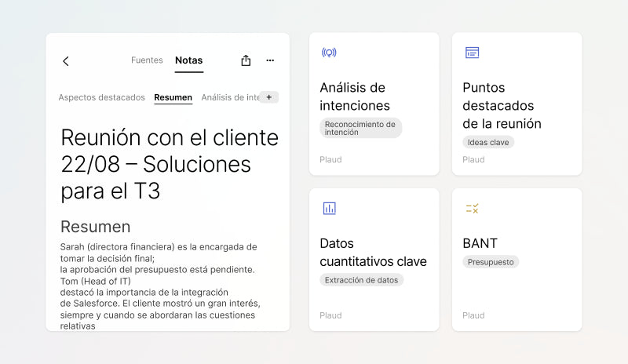The height and width of the screenshot is (364, 628).
Task: Select the Resumen tab
Action: pyautogui.click(x=173, y=97)
